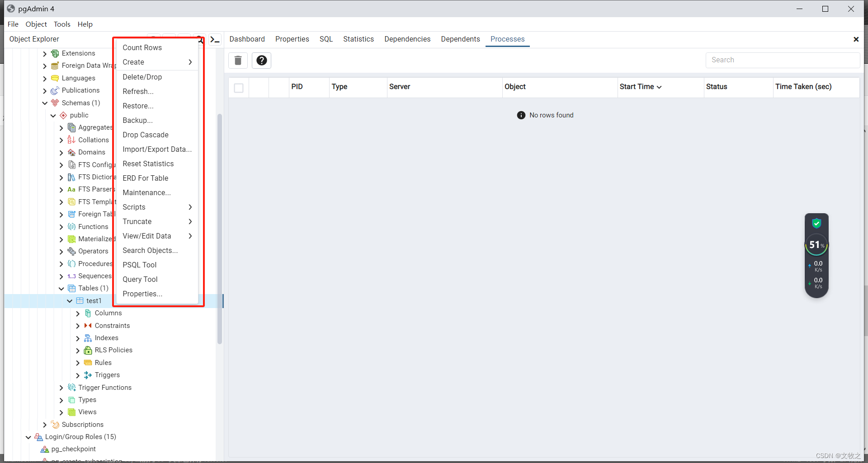Switch to the Statistics tab
This screenshot has height=463, width=868.
click(x=358, y=39)
